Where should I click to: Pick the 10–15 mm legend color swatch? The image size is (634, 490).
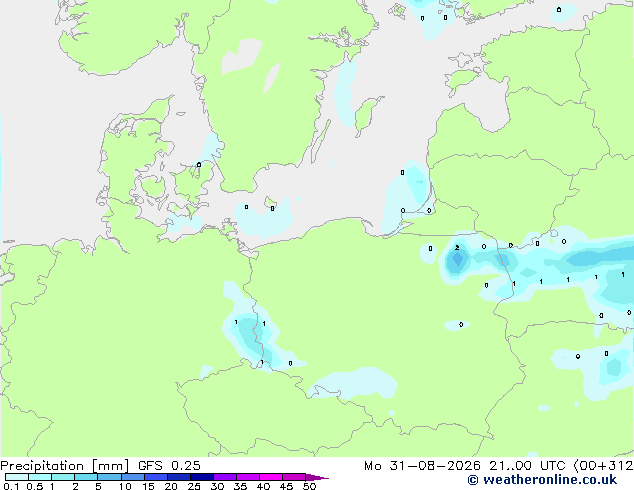[x=132, y=477]
